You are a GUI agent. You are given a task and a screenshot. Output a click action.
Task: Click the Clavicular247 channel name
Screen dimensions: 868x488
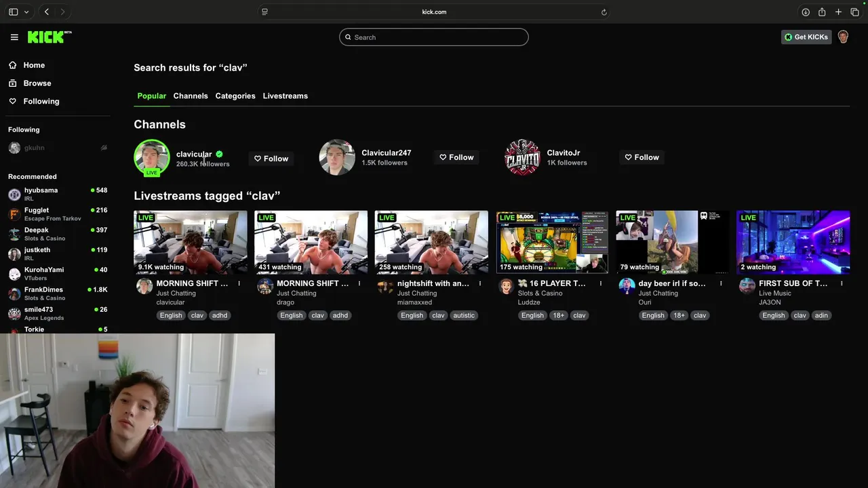(386, 153)
